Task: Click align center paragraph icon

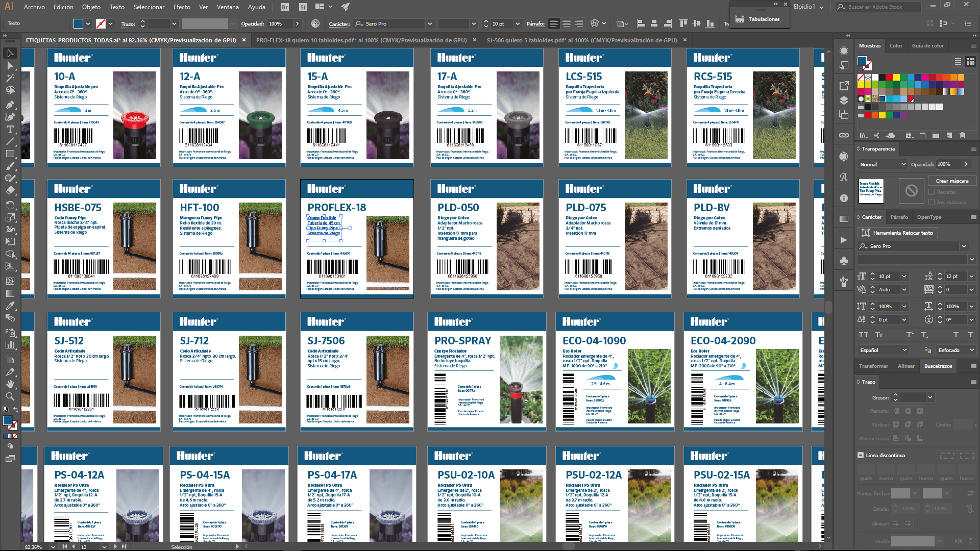Action: coord(567,23)
